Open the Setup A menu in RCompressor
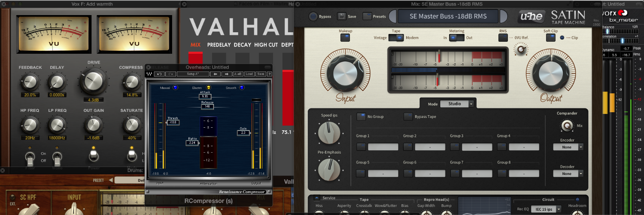 pos(192,74)
